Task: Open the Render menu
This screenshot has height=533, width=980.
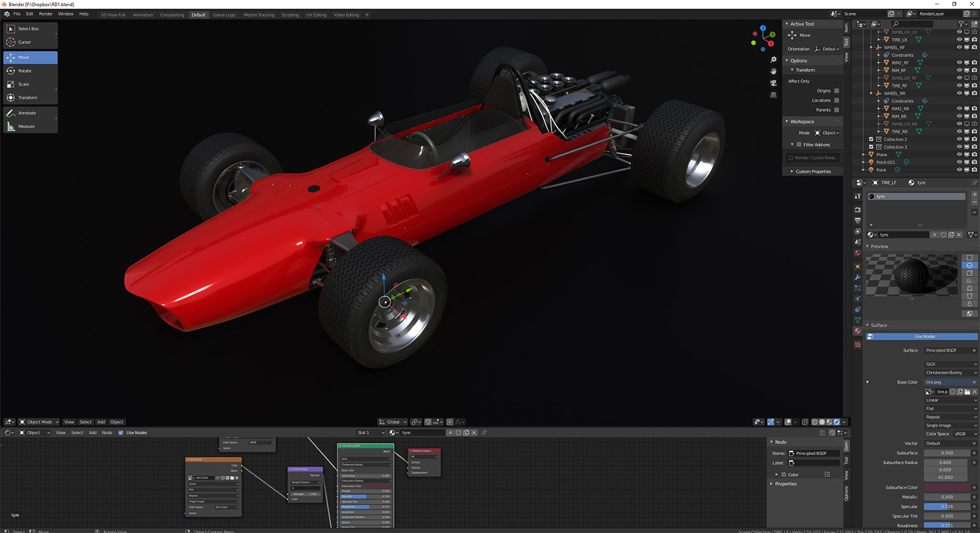Action: click(x=46, y=14)
